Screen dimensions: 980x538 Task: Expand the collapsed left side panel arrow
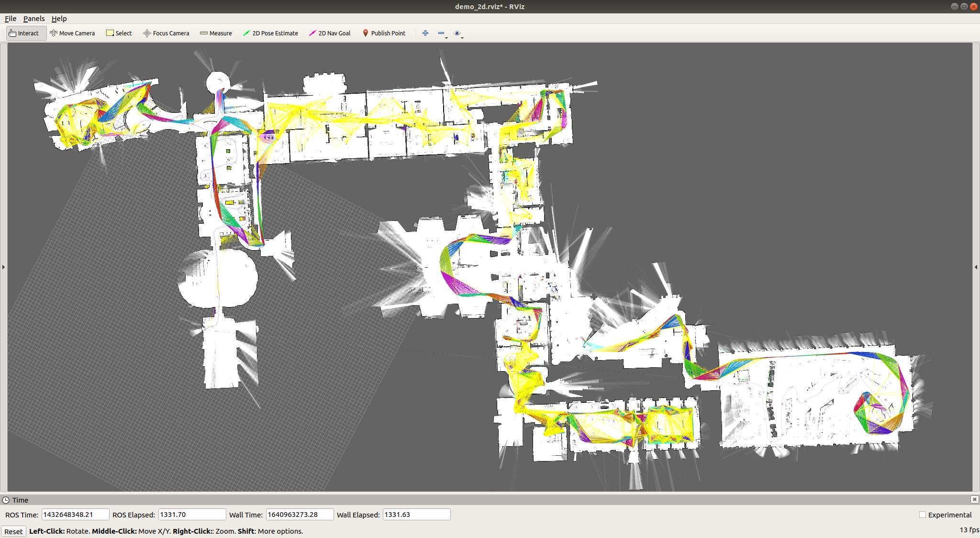point(3,267)
